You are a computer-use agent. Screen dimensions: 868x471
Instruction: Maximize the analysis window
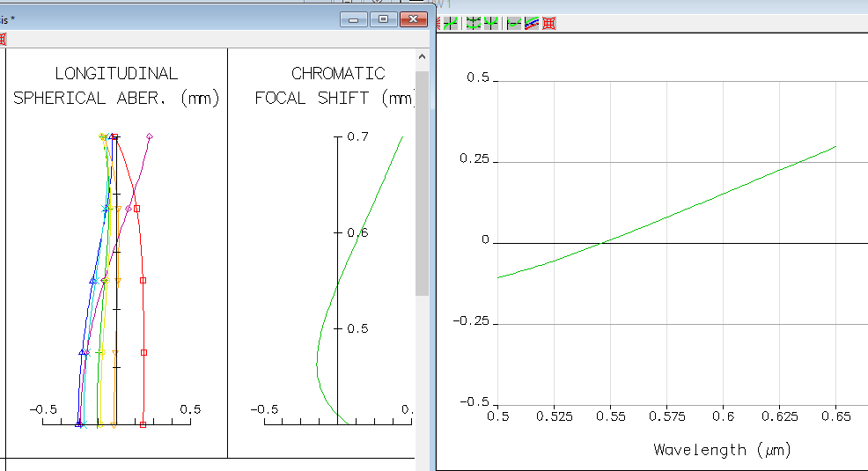tap(383, 19)
